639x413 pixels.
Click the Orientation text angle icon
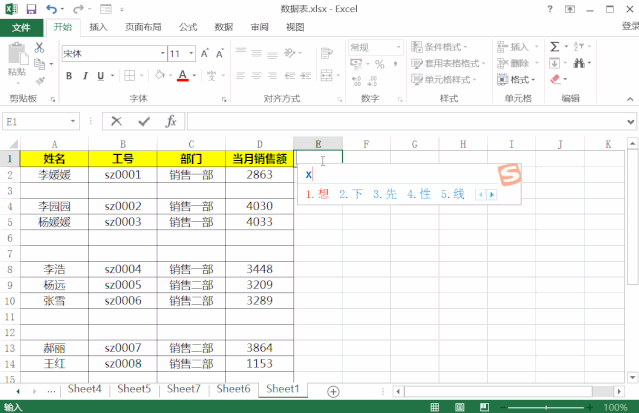click(290, 53)
